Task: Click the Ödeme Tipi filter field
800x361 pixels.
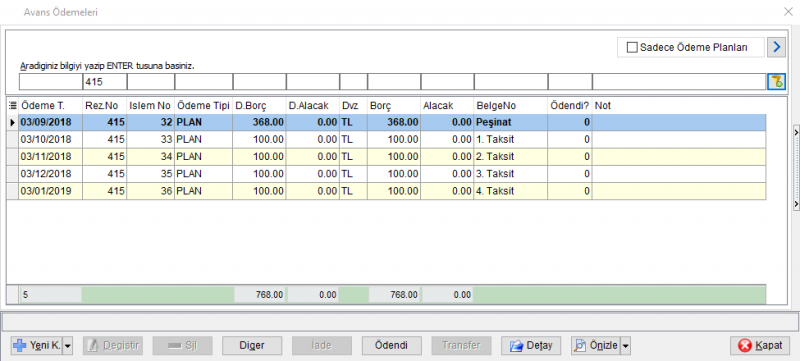Action: click(204, 82)
